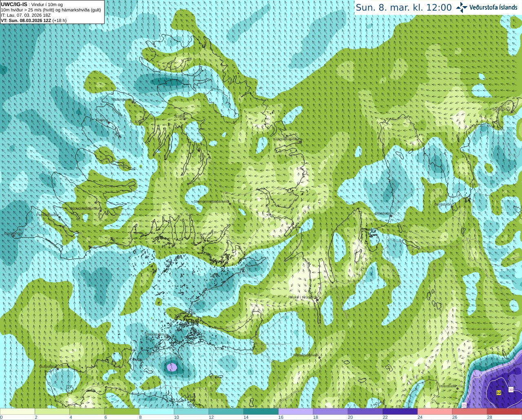Click the Blönduós station label
Screen dimensions: 522x420
(383, 213)
